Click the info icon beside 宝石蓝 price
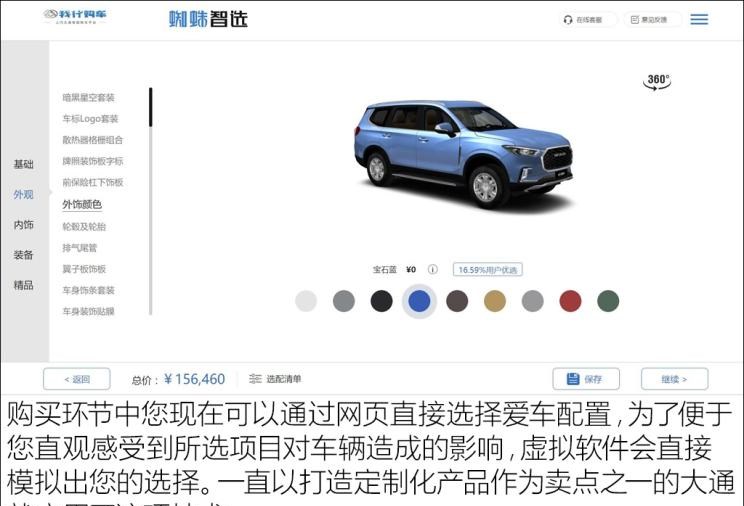The height and width of the screenshot is (506, 744). pos(432,270)
